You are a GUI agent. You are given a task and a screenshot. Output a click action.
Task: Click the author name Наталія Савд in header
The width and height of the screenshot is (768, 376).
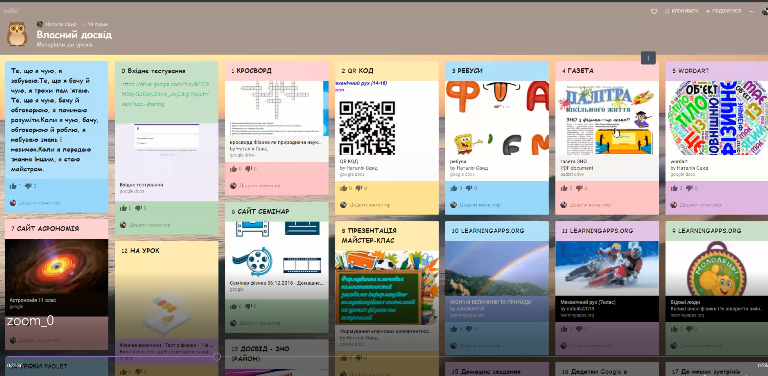61,24
